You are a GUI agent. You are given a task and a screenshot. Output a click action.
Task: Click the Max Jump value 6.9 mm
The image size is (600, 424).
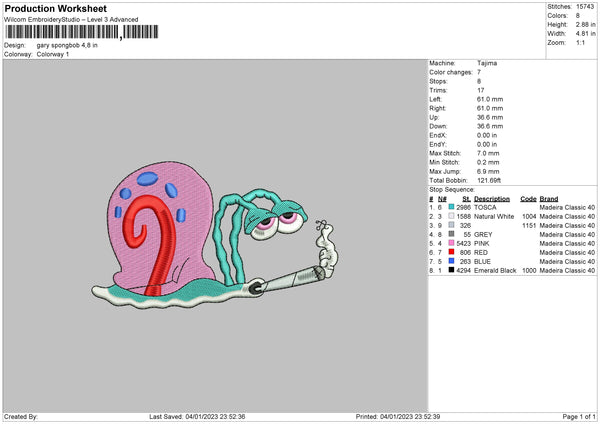tap(488, 171)
